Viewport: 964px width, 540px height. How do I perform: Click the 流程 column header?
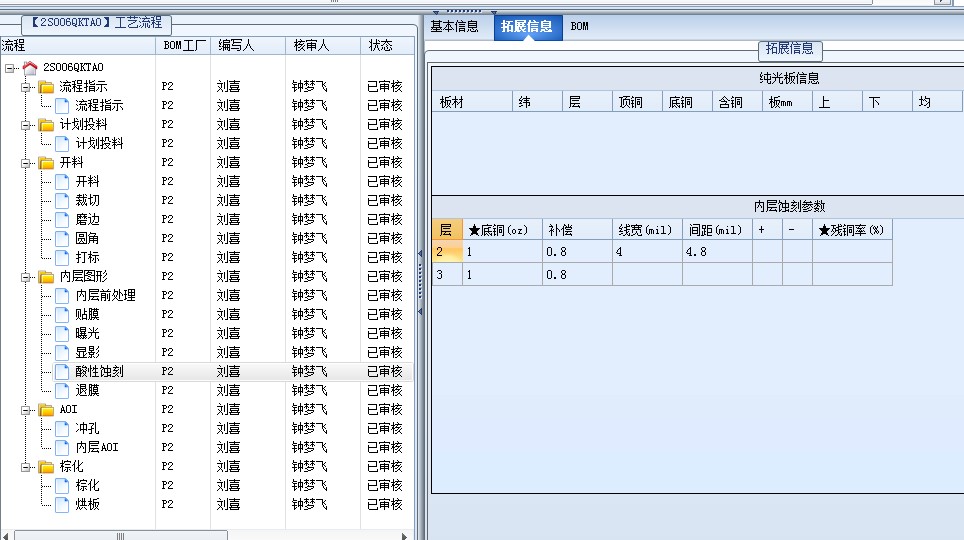[x=77, y=46]
